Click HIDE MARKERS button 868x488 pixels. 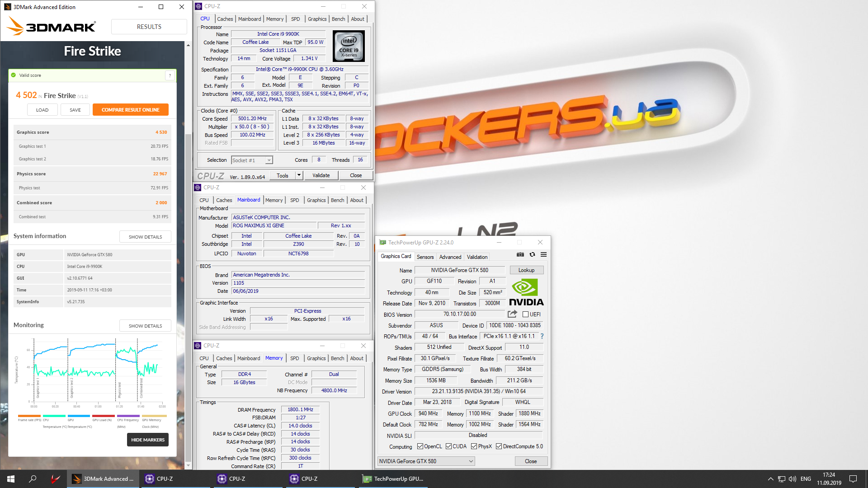tap(148, 440)
